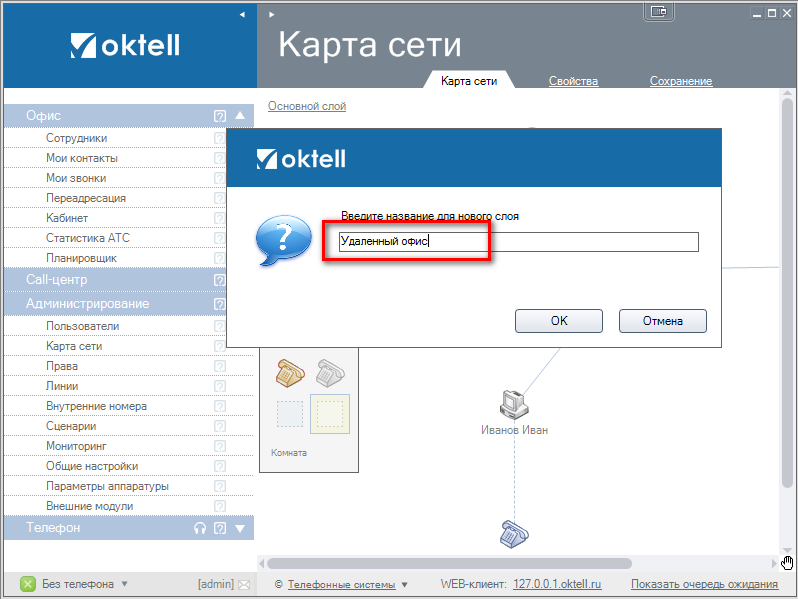This screenshot has height=599, width=798.
Task: Select the yellow Room area tool
Action: pyautogui.click(x=330, y=413)
